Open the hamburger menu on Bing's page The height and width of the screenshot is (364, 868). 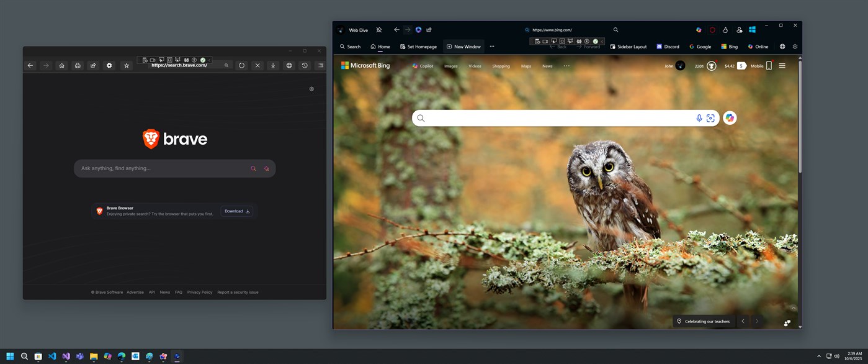tap(782, 65)
